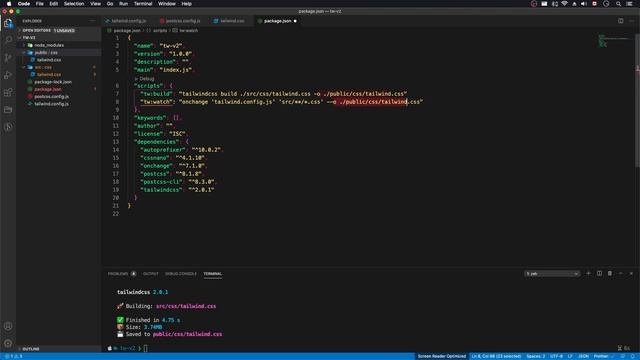
Task: Open the Terminal menu in menu bar
Action: coord(143,4)
